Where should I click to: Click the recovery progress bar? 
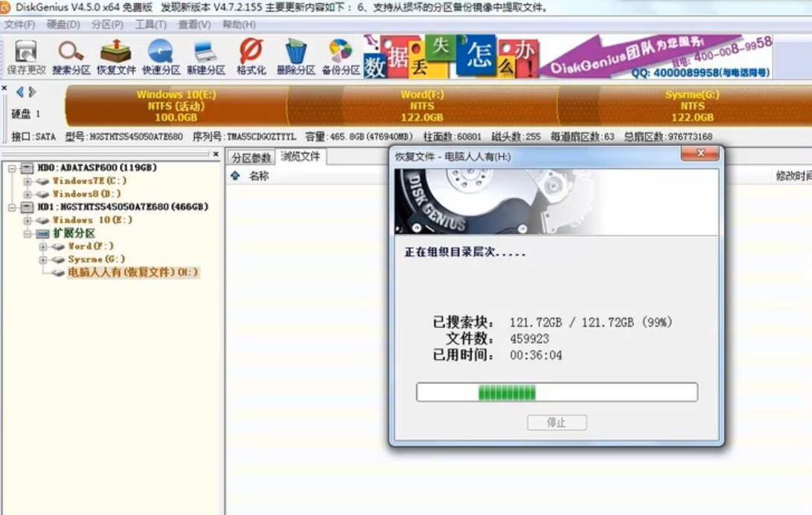557,392
